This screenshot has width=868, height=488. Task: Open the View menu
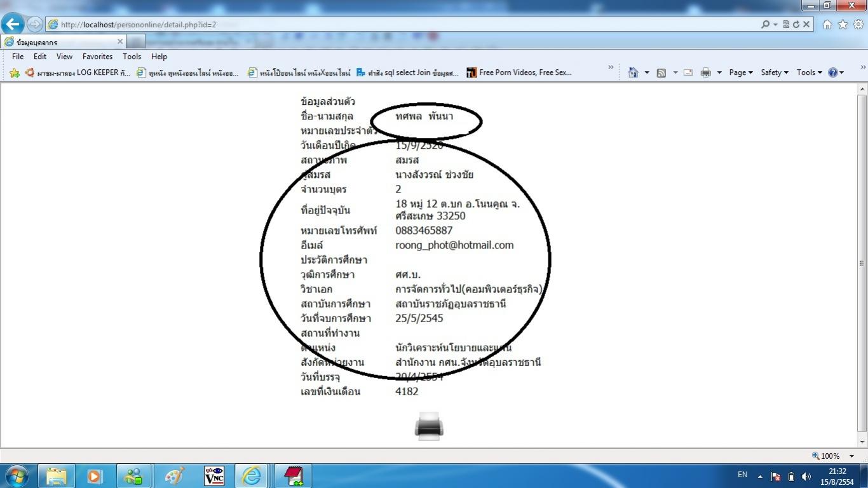point(64,57)
